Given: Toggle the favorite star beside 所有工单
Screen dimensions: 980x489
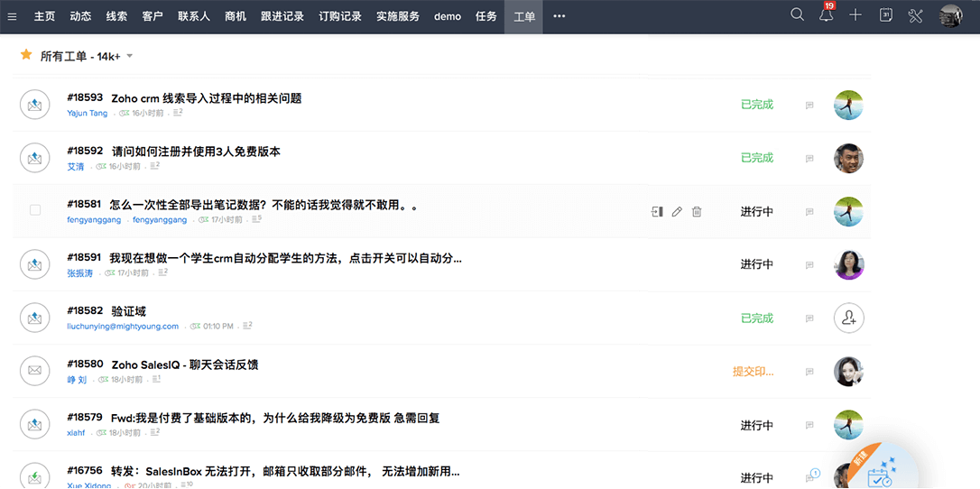Looking at the screenshot, I should (26, 55).
